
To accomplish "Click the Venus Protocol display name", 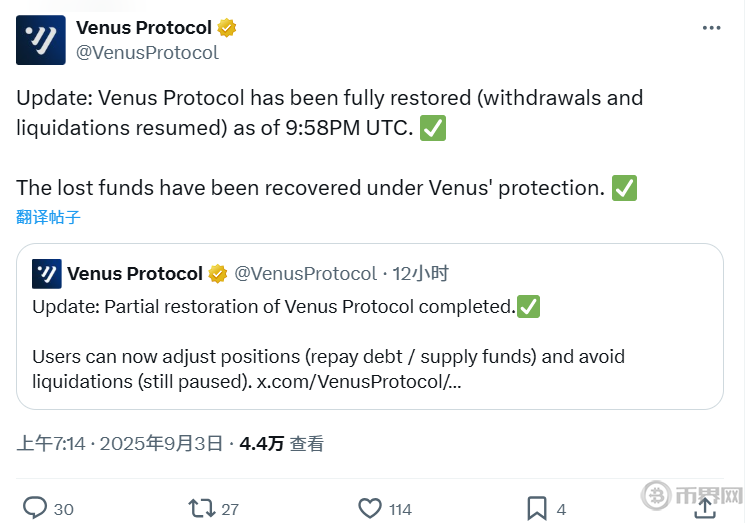I will [144, 28].
